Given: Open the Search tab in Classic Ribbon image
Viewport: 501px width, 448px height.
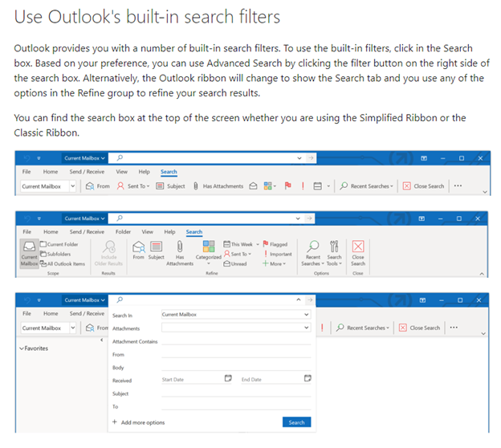Looking at the screenshot, I should coord(194,232).
